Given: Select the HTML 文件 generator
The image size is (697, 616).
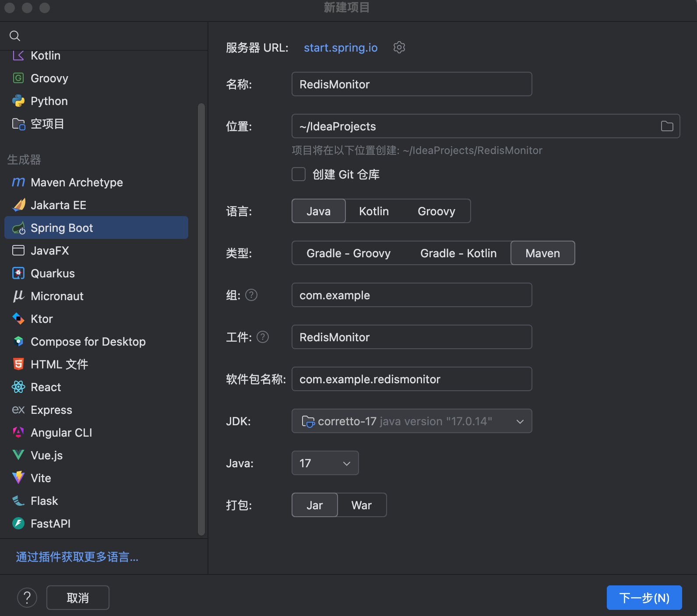Looking at the screenshot, I should coord(96,364).
